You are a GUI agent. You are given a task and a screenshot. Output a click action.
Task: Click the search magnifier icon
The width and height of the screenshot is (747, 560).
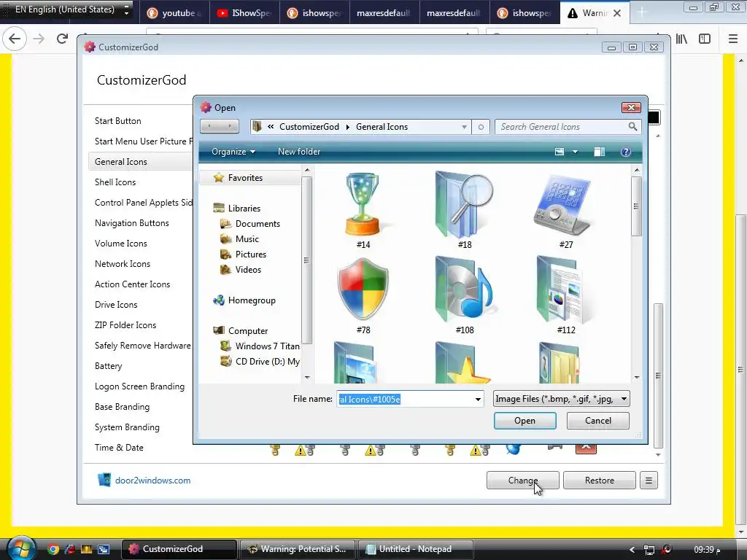(x=632, y=127)
